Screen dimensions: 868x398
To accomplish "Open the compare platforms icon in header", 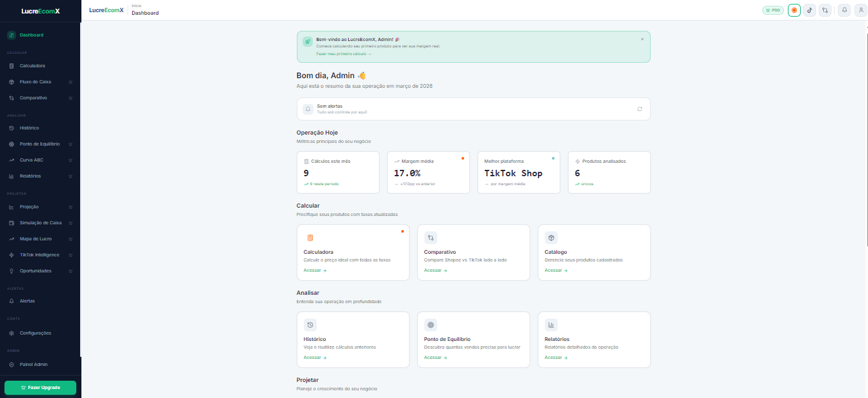I will pos(825,10).
